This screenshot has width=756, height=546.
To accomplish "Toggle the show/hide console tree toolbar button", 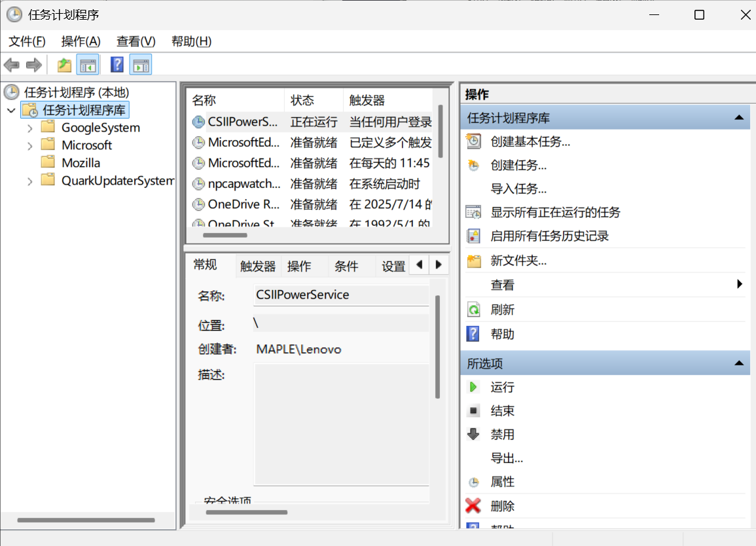I will 88,65.
